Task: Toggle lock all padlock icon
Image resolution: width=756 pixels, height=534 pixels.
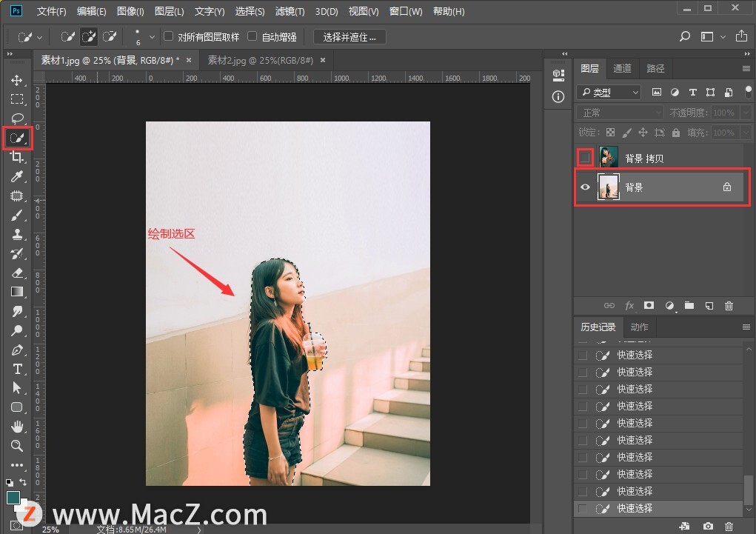Action: coord(676,132)
